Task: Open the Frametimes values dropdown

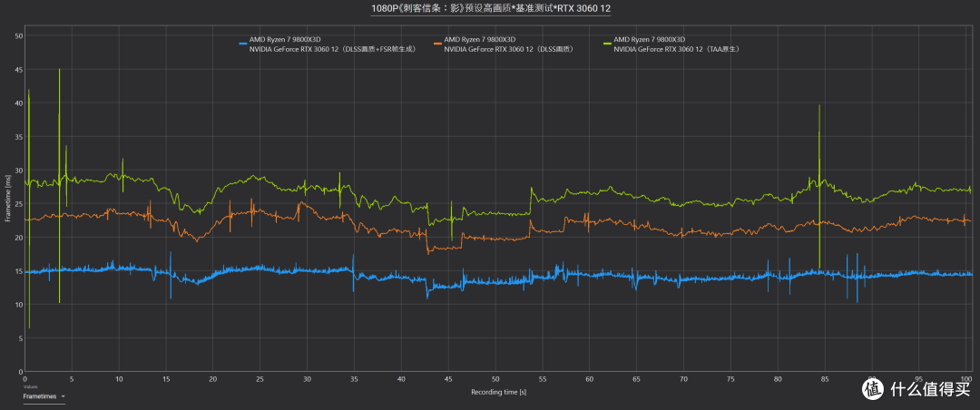Action: coord(44,397)
